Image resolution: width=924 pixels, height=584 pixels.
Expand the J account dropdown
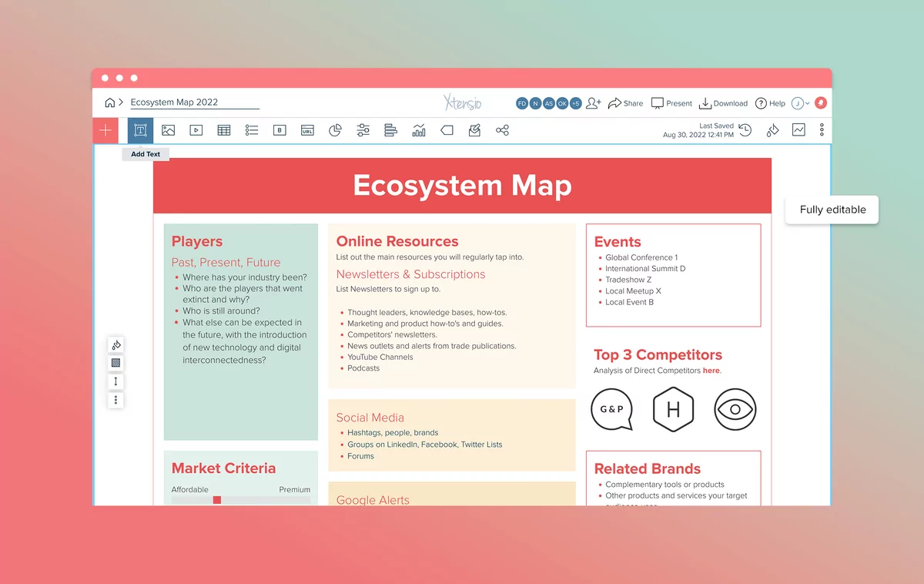pos(801,102)
